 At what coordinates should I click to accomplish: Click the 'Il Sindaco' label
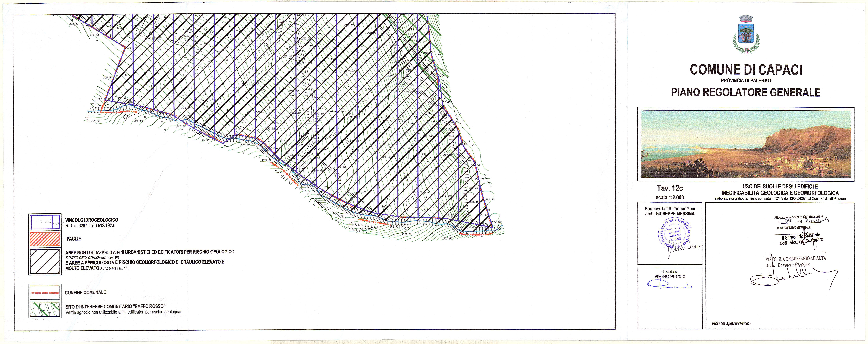(670, 272)
